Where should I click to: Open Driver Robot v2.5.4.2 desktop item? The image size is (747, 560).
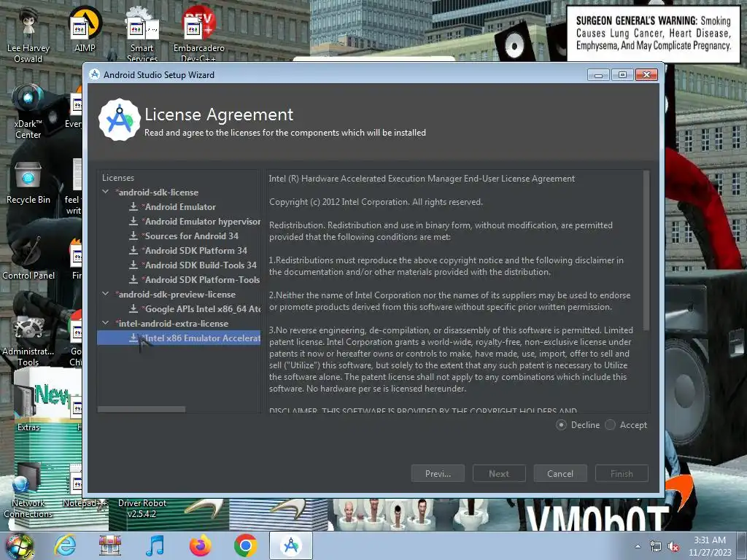(x=142, y=508)
